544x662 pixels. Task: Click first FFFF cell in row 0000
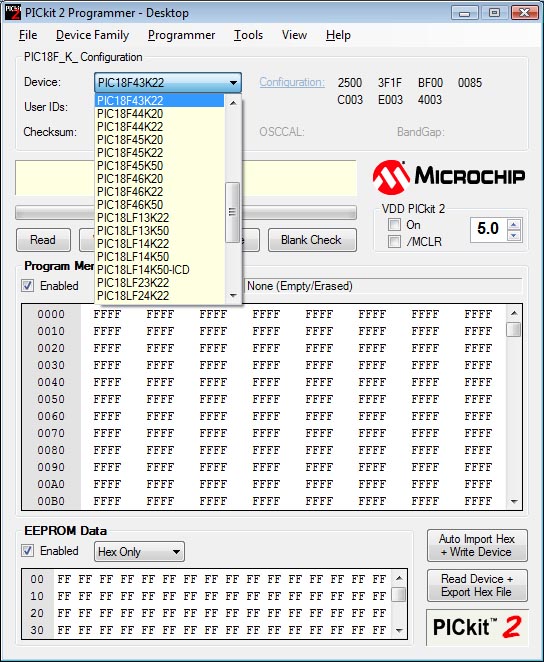107,315
